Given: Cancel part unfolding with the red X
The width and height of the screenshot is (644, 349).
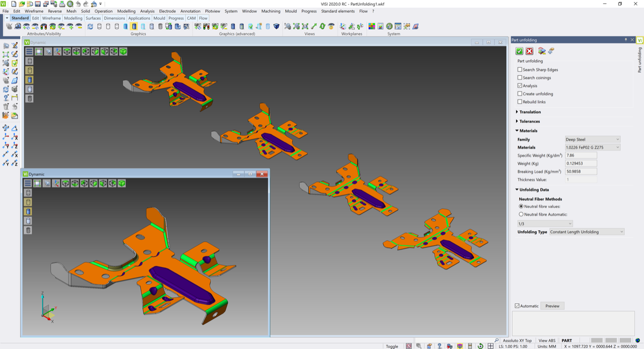Looking at the screenshot, I should [529, 51].
